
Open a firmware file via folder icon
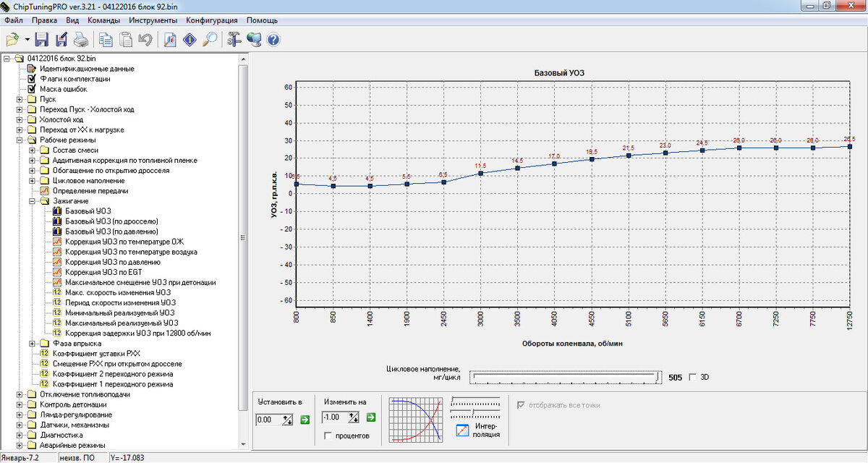(x=12, y=40)
